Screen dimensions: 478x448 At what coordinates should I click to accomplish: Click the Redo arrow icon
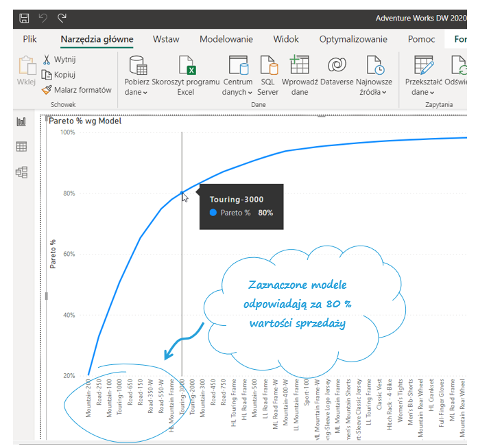pyautogui.click(x=62, y=17)
